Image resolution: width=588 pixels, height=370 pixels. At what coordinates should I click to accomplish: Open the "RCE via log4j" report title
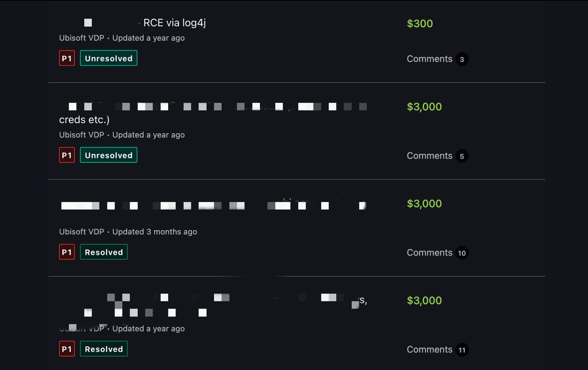click(x=175, y=23)
